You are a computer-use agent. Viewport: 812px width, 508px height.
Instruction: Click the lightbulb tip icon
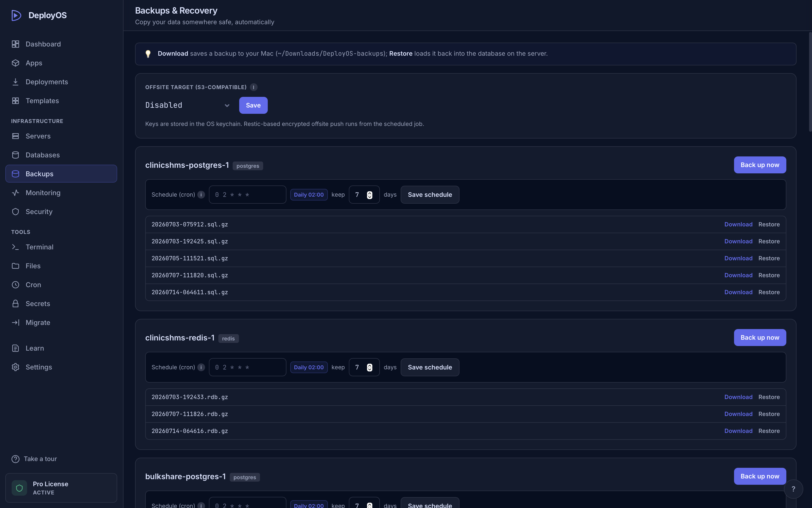tap(148, 54)
